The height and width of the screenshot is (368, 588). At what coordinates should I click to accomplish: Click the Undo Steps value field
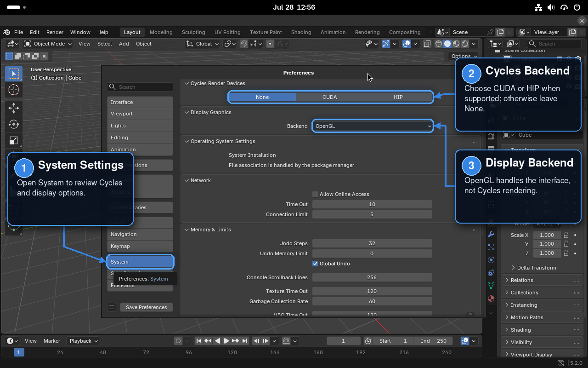coord(372,243)
